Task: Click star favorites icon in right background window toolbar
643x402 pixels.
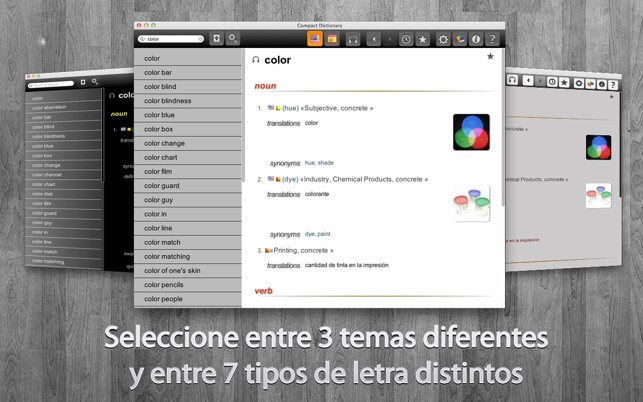Action: (x=564, y=82)
